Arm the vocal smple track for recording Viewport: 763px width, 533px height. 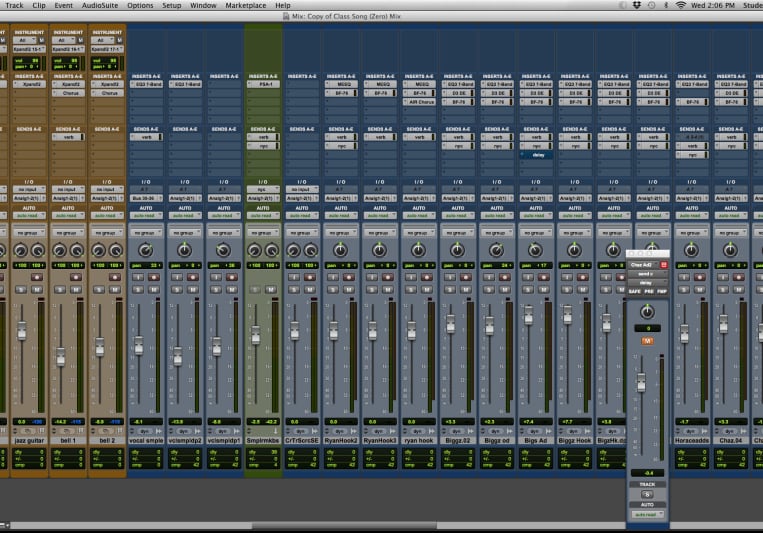154,277
